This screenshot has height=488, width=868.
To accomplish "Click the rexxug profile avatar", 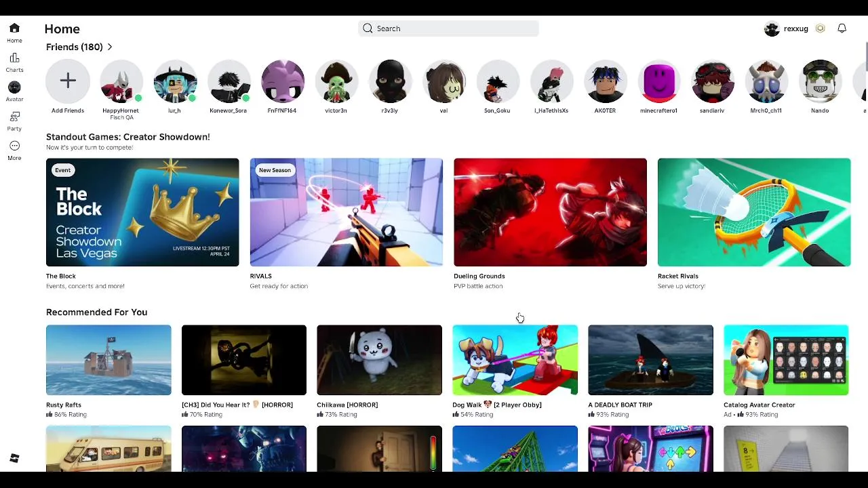I will [x=772, y=28].
